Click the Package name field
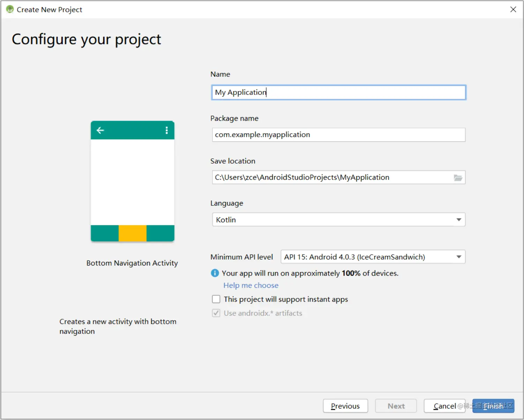The height and width of the screenshot is (420, 524). click(338, 135)
